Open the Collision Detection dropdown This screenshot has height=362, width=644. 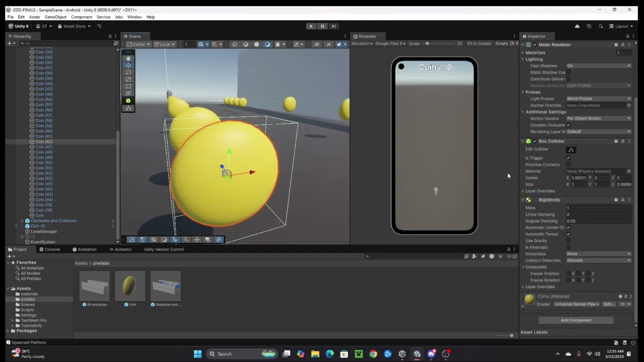(599, 260)
